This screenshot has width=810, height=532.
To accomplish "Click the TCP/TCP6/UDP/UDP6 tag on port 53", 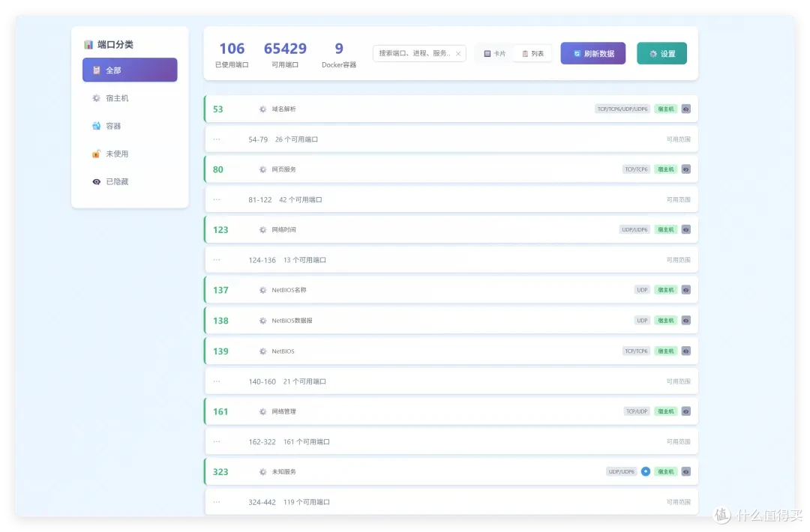I will pyautogui.click(x=622, y=109).
